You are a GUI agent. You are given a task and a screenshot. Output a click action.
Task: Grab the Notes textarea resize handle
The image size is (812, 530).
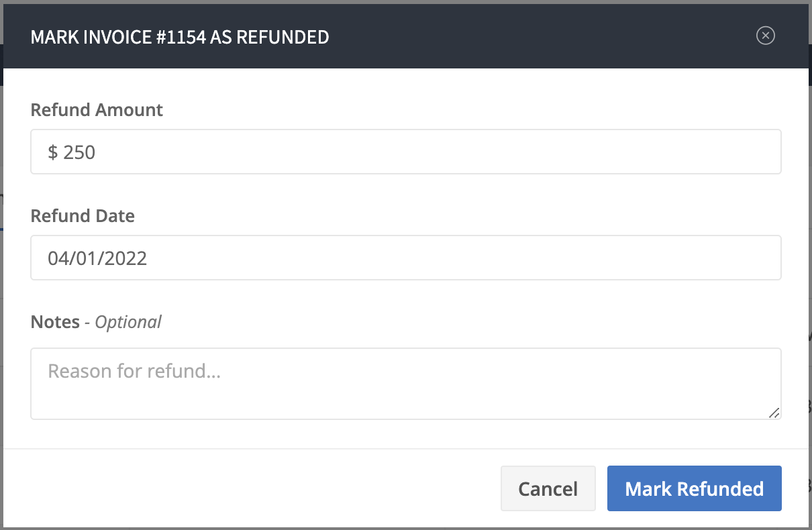click(x=774, y=413)
